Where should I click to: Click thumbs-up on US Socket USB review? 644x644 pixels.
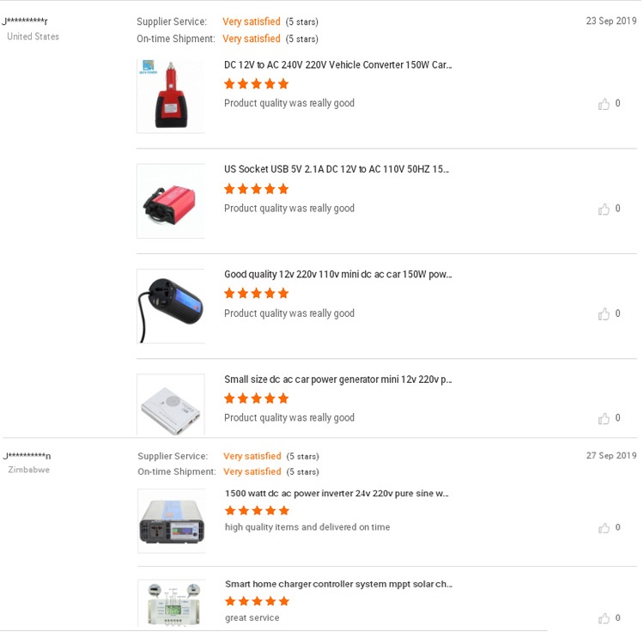pos(605,209)
